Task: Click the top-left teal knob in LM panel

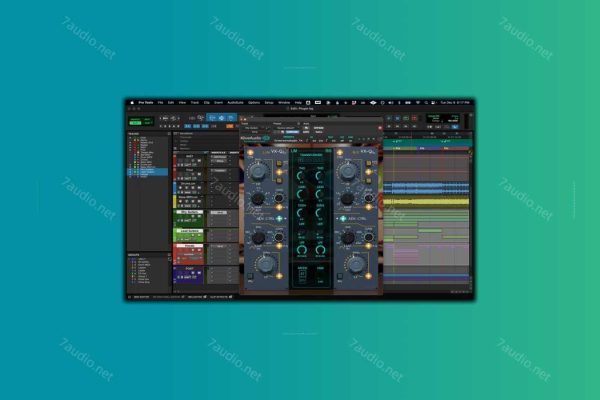Action: pyautogui.click(x=301, y=176)
